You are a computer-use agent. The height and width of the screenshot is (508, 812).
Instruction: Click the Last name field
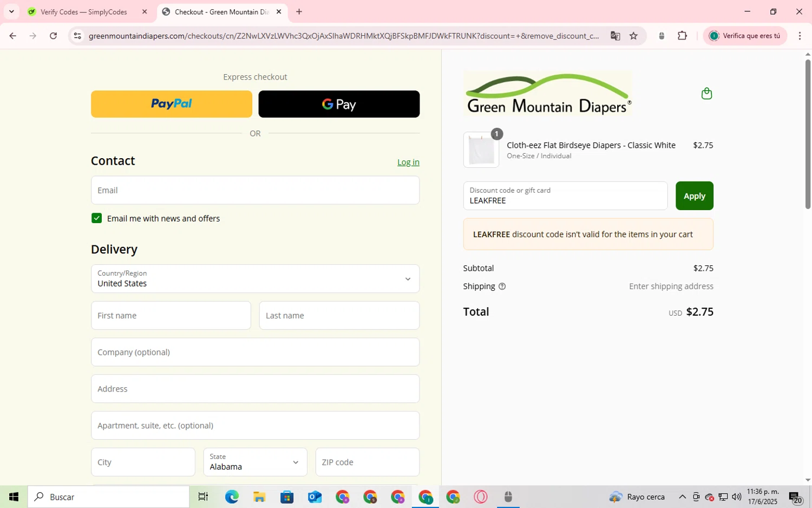[x=339, y=316]
